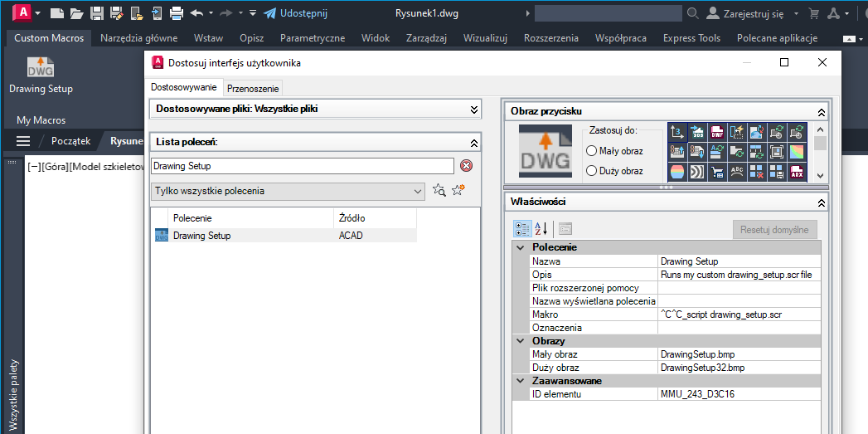Click the Źródło column header
The width and height of the screenshot is (868, 434).
pyautogui.click(x=376, y=218)
